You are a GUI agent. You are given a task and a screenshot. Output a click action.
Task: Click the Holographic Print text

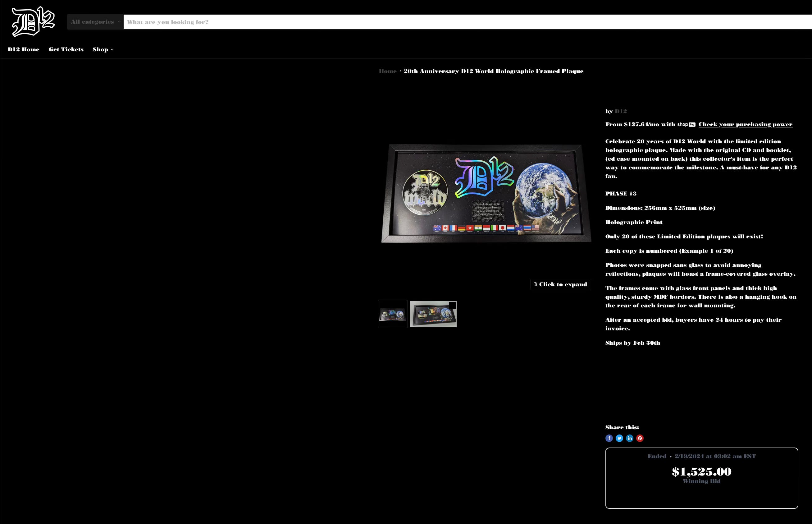click(x=634, y=222)
